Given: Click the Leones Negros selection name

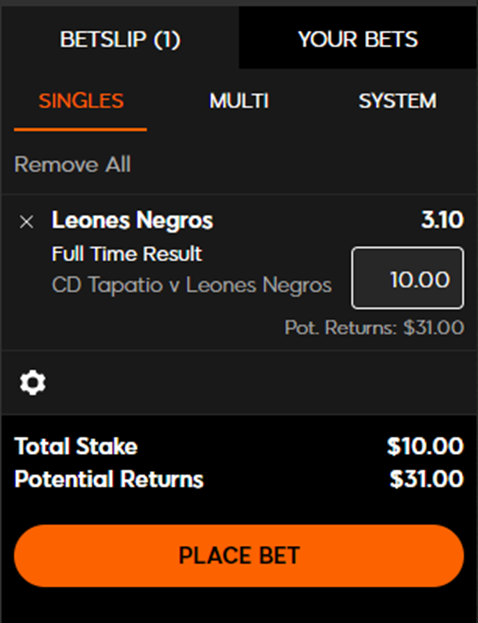Looking at the screenshot, I should pos(132,220).
